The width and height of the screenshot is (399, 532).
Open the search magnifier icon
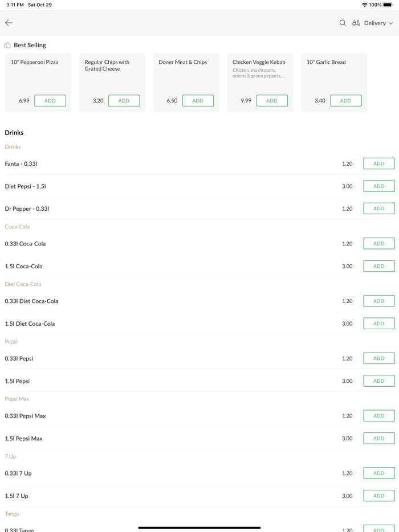click(343, 23)
